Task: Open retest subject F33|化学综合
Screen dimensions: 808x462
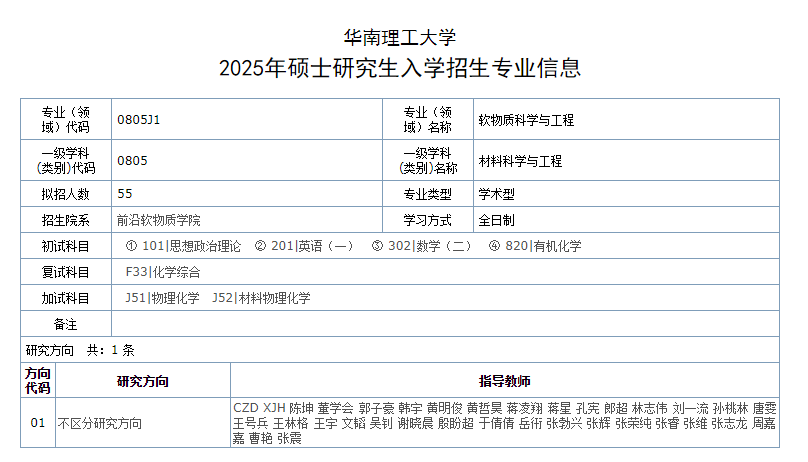Action: tap(163, 272)
